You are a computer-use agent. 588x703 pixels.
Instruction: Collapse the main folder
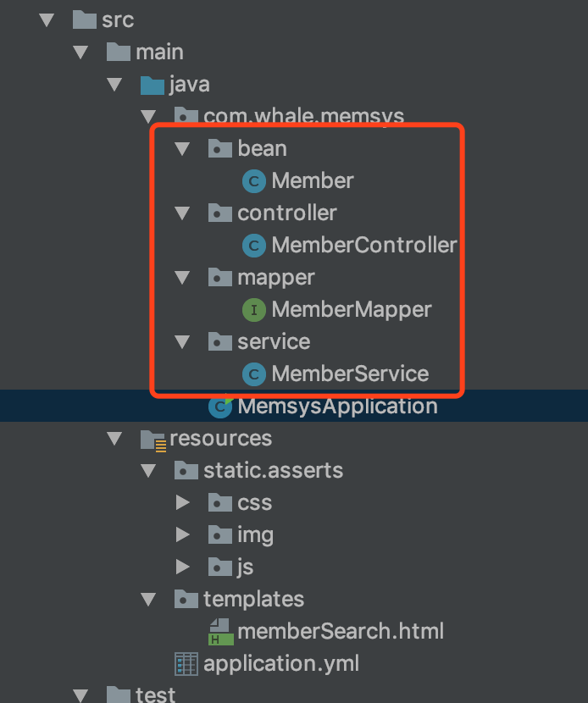tap(80, 52)
